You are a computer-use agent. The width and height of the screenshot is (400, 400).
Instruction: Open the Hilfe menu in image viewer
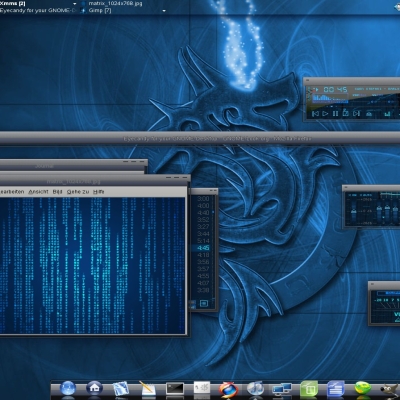pyautogui.click(x=99, y=192)
